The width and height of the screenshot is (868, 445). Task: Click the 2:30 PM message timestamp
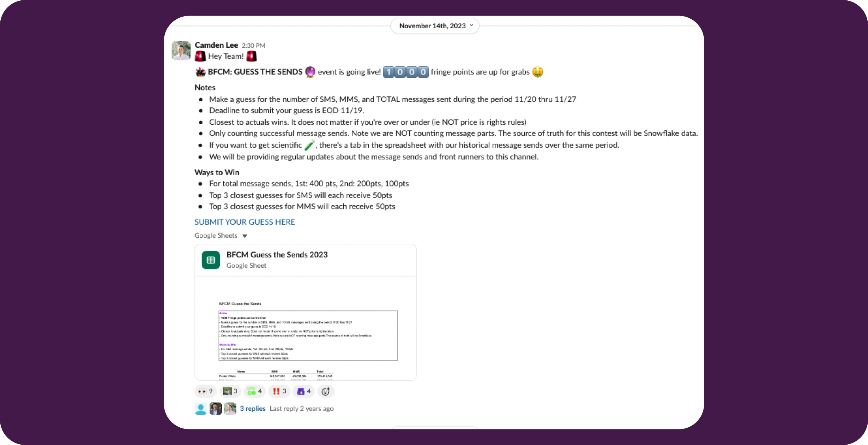coord(253,46)
